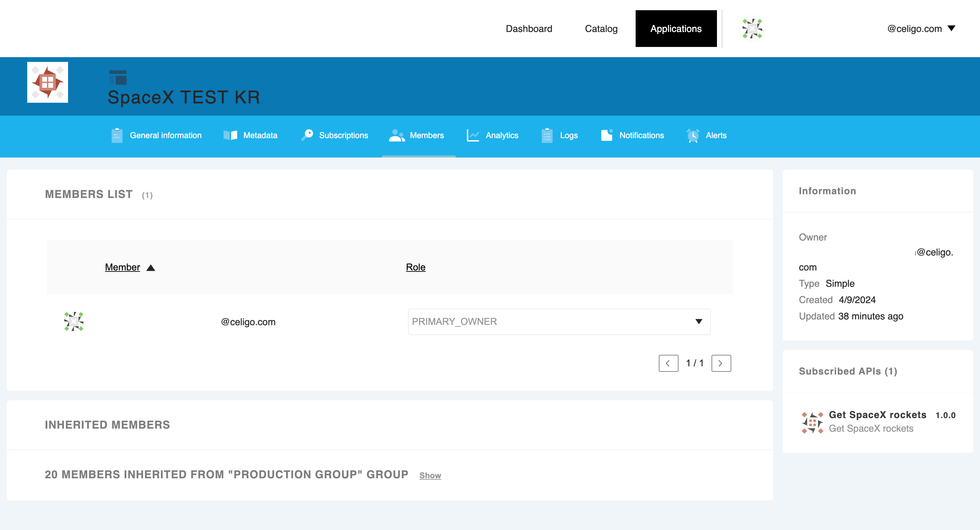
Task: Switch to the General information tab
Action: [x=157, y=135]
